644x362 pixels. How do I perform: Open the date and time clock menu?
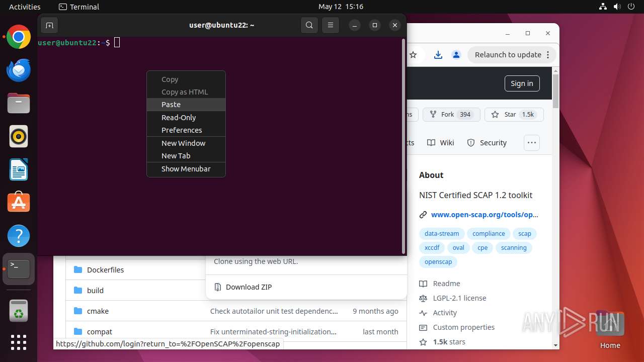coord(341,7)
